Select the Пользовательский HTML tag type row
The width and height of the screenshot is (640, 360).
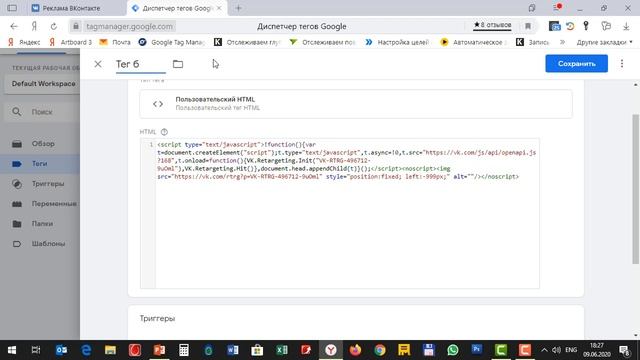point(356,104)
